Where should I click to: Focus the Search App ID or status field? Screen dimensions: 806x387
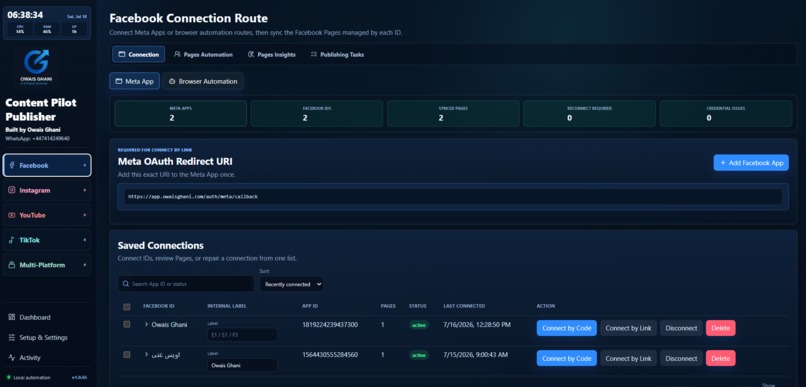coord(186,284)
